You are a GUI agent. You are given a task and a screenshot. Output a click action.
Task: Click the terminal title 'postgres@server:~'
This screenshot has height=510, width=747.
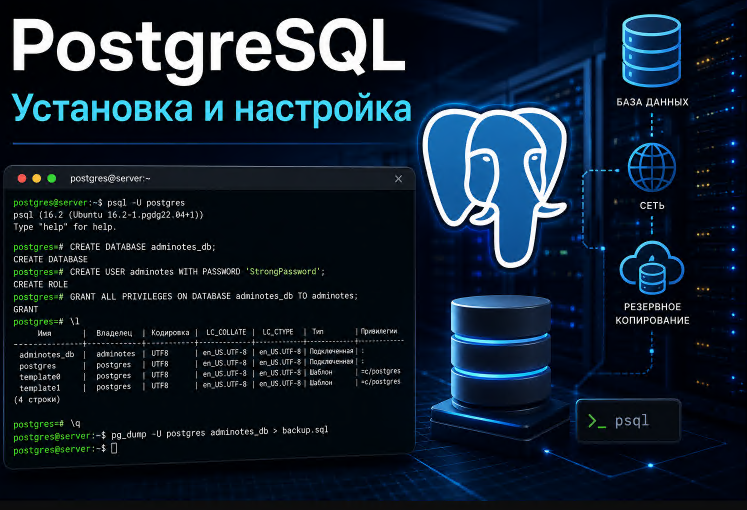110,179
